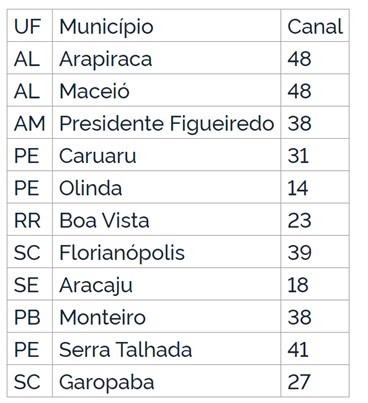This screenshot has height=403, width=368.
Task: Click channel 14 cell for Olinda
Action: [315, 187]
